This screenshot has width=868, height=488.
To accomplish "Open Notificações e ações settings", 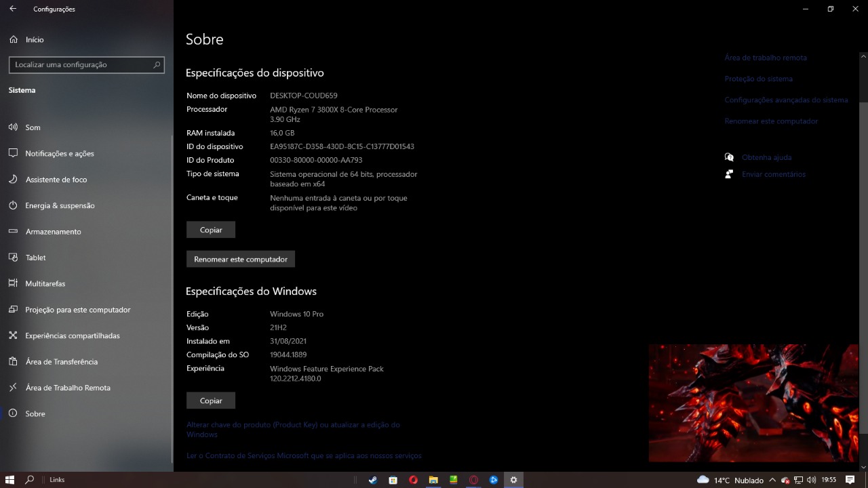I will click(59, 154).
